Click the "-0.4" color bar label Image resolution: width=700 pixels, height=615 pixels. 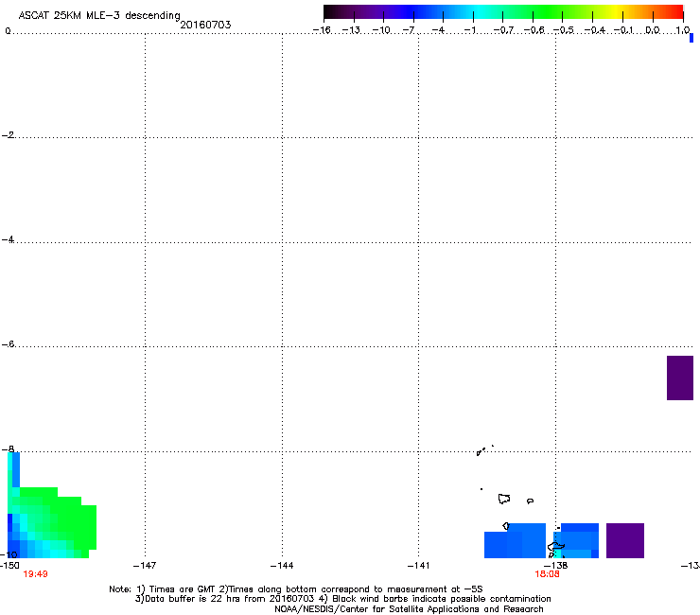[x=594, y=30]
